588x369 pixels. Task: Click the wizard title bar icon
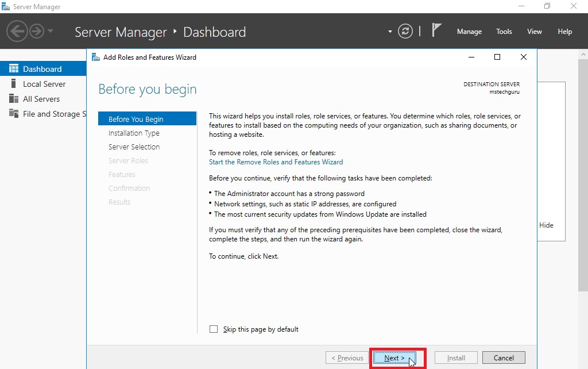coord(96,57)
